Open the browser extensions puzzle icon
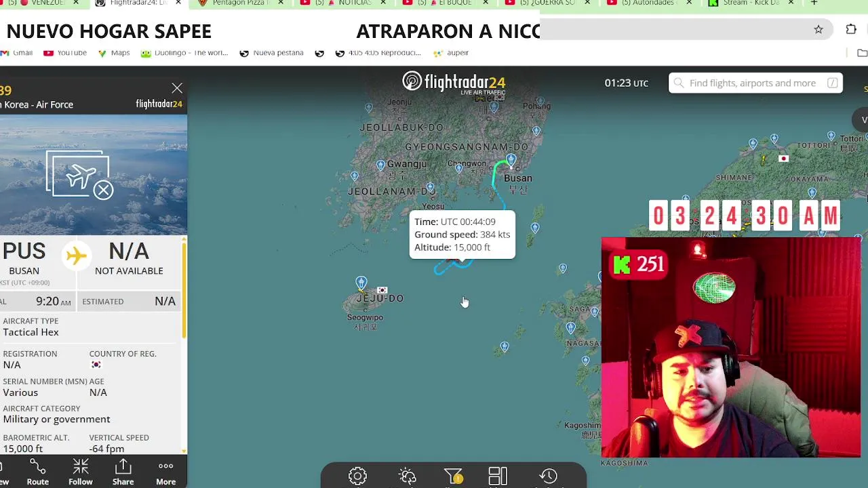The width and height of the screenshot is (868, 488). (x=851, y=30)
